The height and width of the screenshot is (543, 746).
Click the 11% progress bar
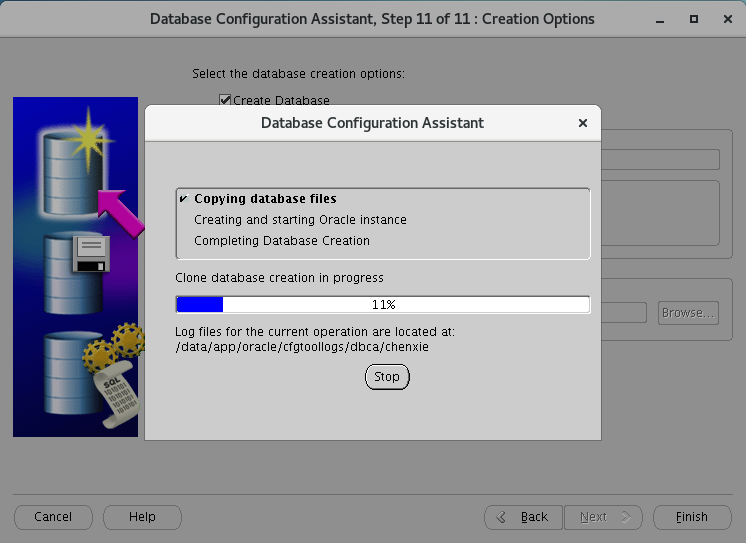pos(383,305)
